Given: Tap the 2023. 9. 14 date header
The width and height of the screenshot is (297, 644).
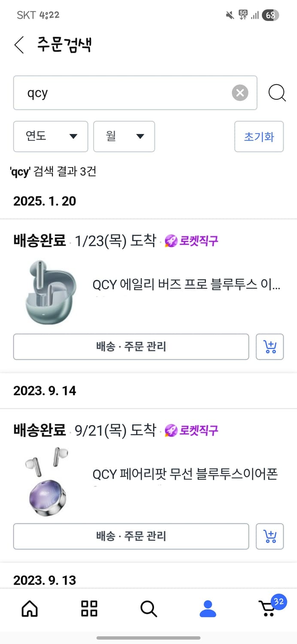Looking at the screenshot, I should tap(45, 391).
